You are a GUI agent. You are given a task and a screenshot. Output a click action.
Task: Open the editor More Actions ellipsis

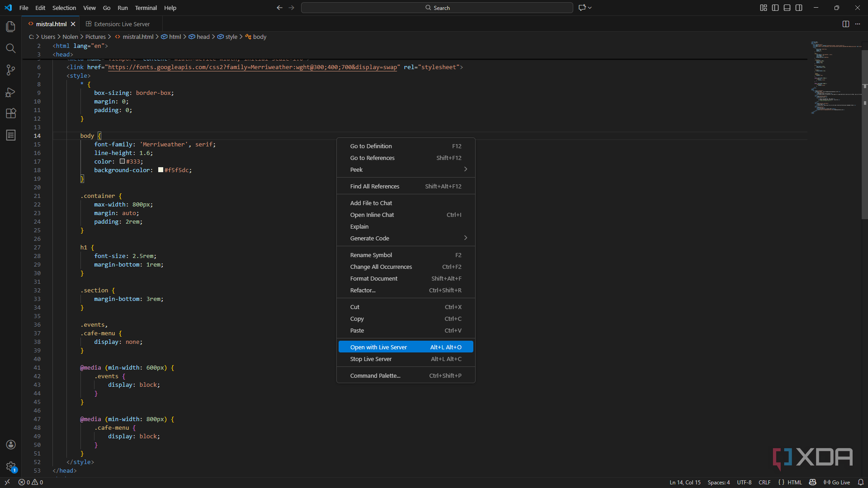click(x=858, y=24)
